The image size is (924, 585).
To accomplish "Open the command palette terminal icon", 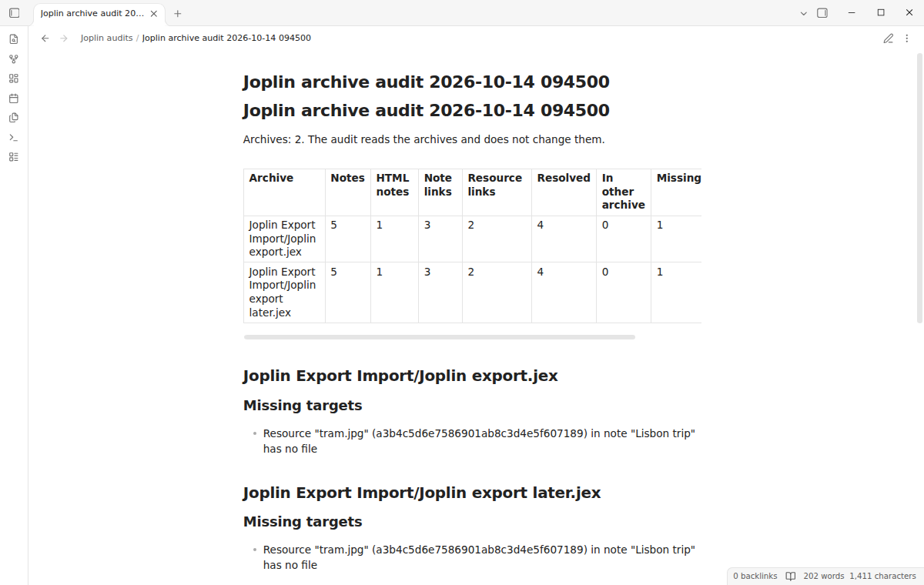I will coord(14,138).
